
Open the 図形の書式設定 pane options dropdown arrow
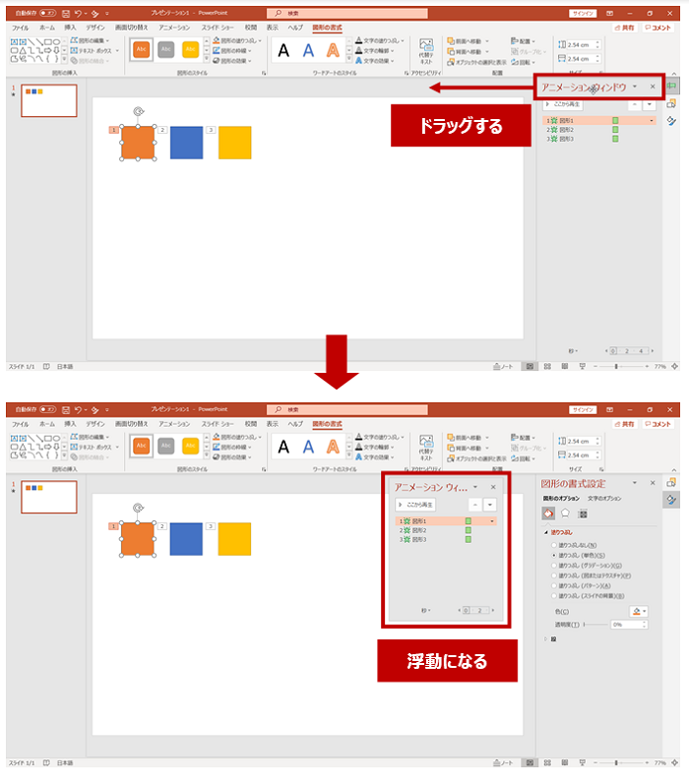pos(635,483)
